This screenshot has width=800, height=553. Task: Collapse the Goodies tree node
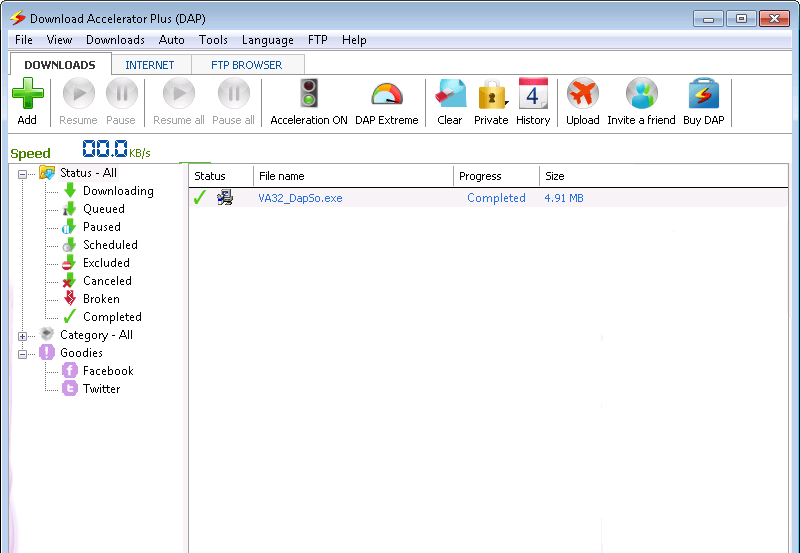pyautogui.click(x=22, y=354)
